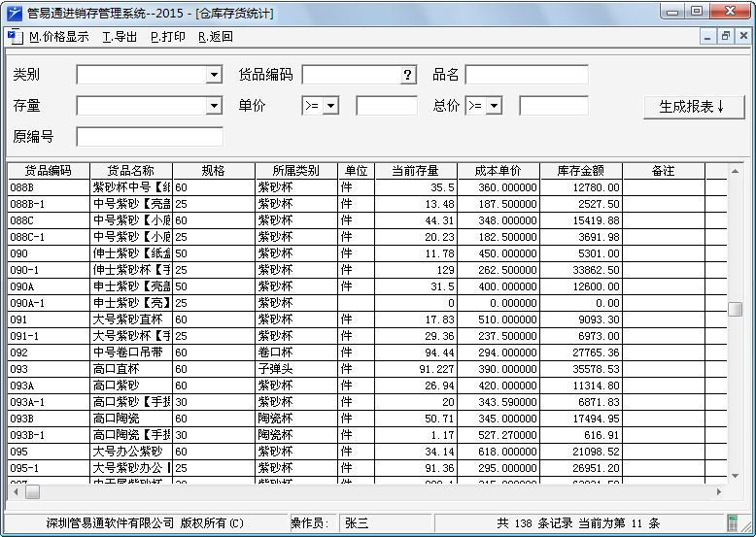Expand the 类别 dropdown list
The width and height of the screenshot is (756, 537).
point(214,75)
